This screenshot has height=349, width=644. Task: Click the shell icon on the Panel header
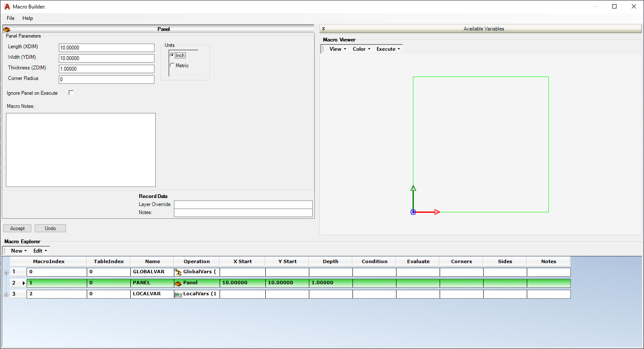[7, 29]
